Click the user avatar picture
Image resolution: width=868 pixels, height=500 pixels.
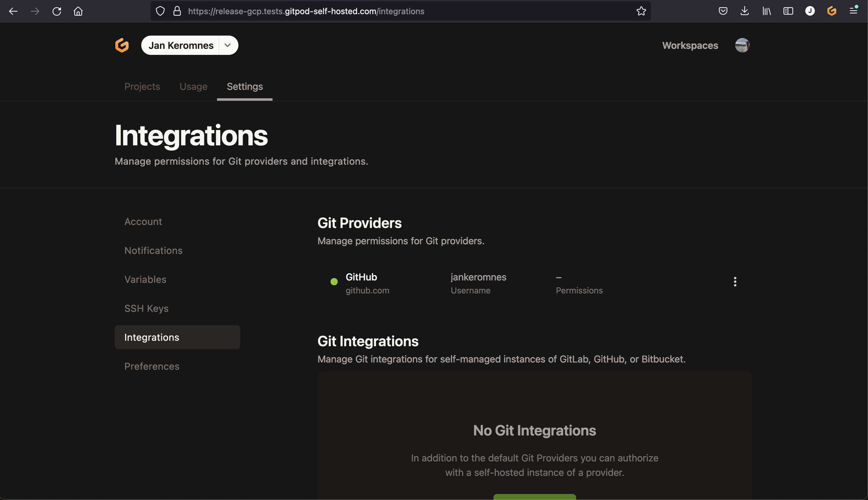coord(742,45)
